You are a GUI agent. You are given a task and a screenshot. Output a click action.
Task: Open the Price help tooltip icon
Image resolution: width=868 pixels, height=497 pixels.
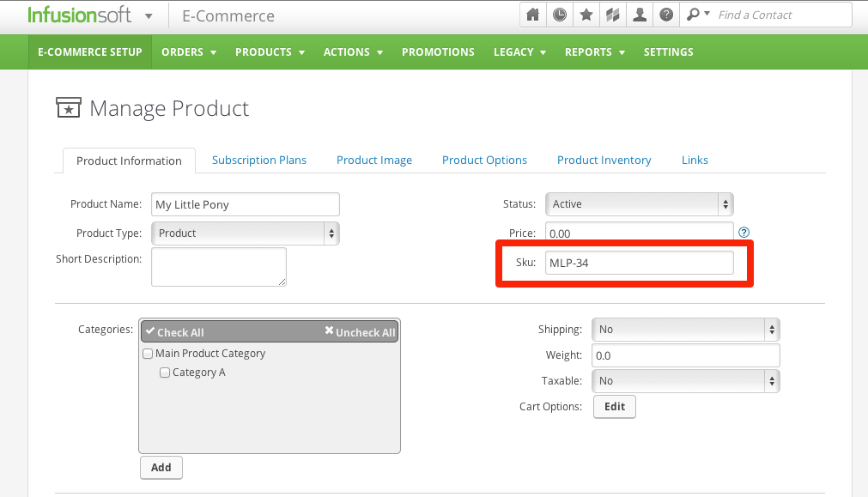744,233
